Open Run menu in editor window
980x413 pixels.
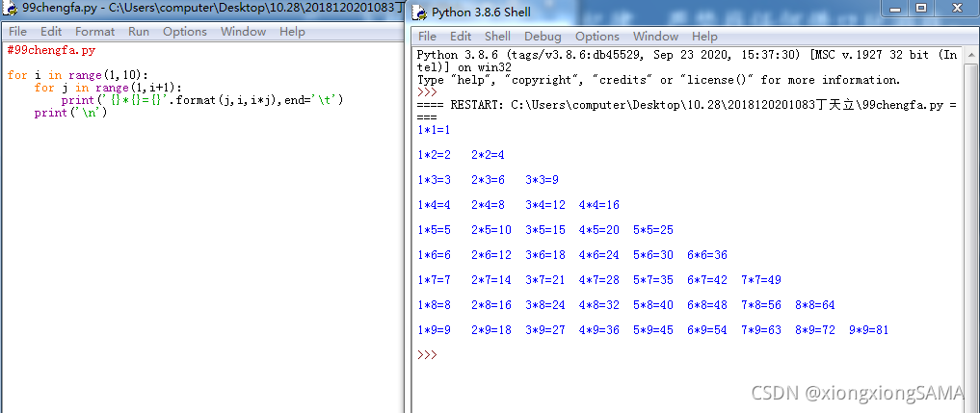pyautogui.click(x=139, y=31)
